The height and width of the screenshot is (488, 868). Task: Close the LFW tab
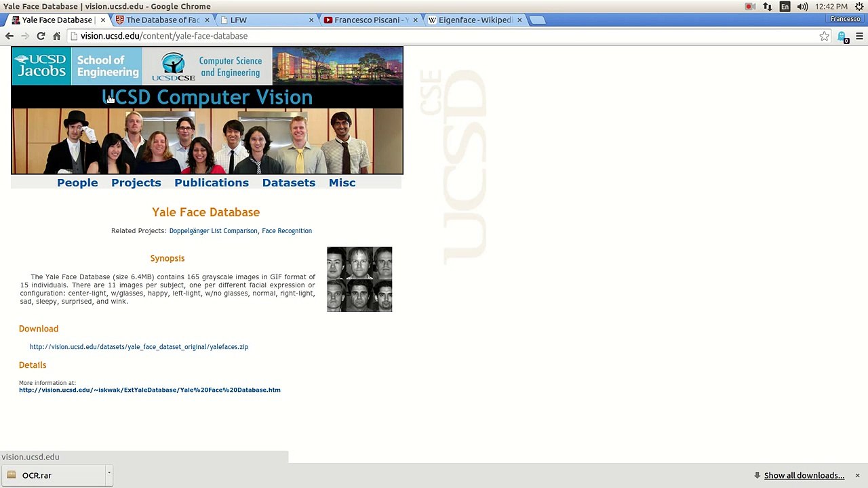pos(311,20)
